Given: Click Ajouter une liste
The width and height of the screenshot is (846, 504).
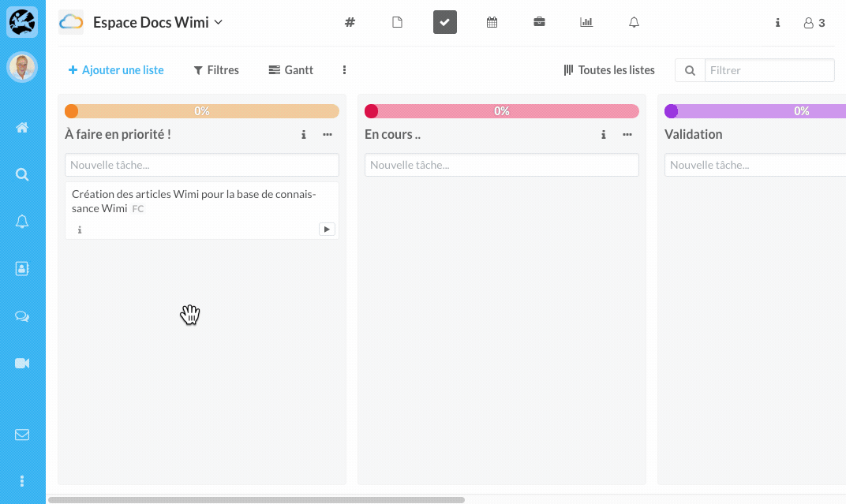Looking at the screenshot, I should pos(116,70).
